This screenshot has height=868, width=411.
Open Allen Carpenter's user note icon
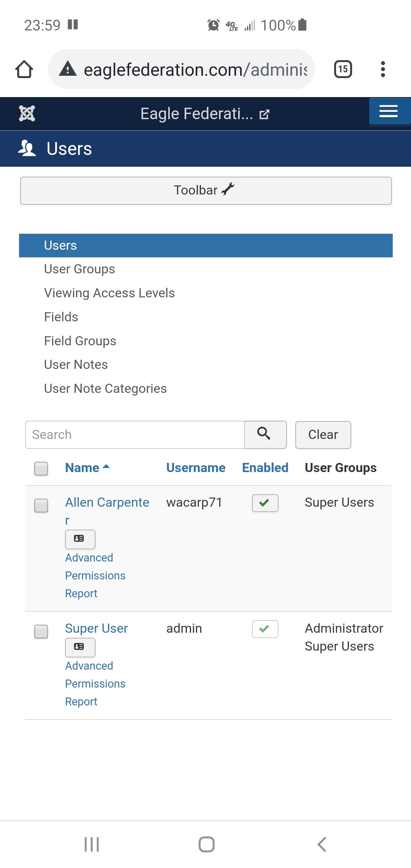(x=80, y=539)
